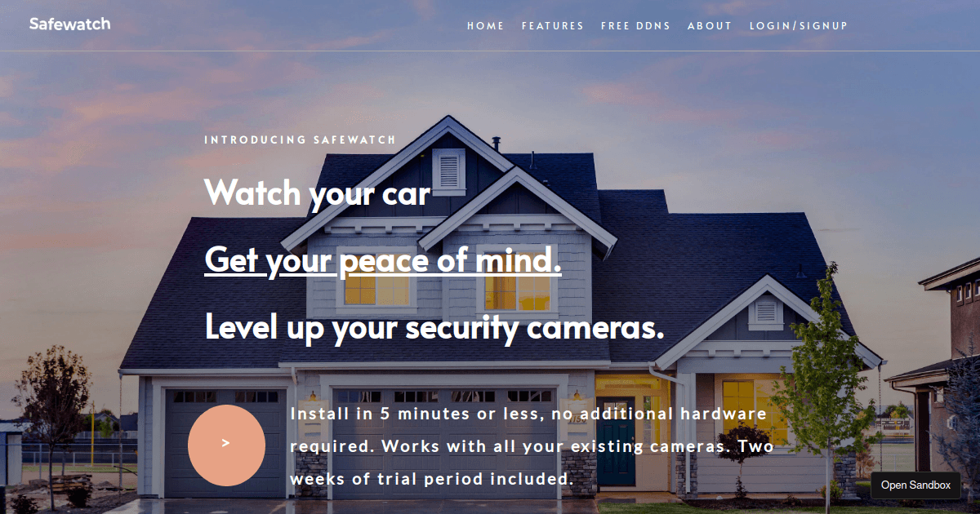Screen dimensions: 980x514
Task: Click 'Install in 5 minutes or less' text line
Action: pos(415,414)
